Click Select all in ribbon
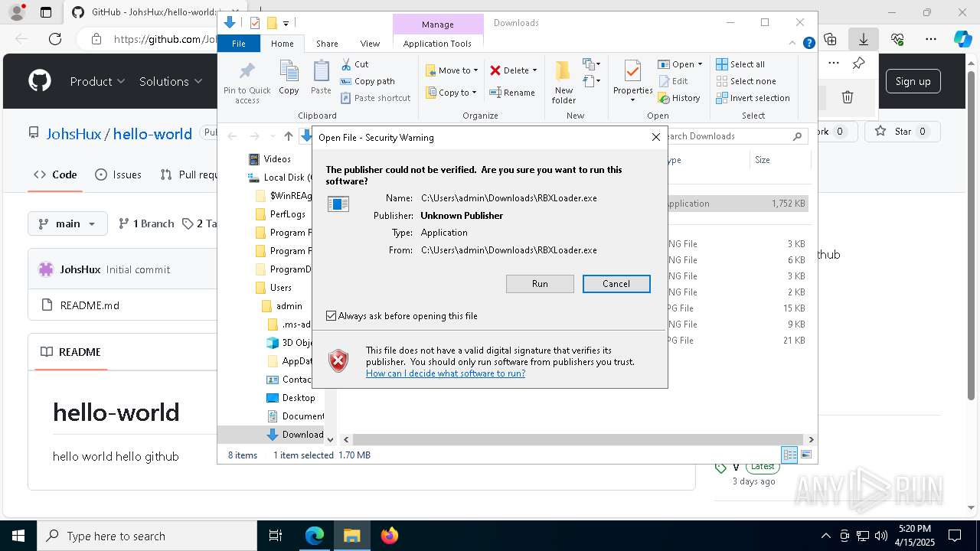 point(740,64)
